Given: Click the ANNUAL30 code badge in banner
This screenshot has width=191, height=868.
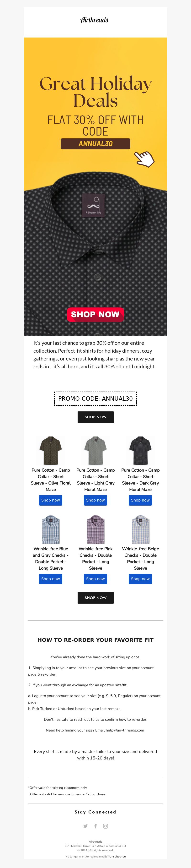Looking at the screenshot, I should (95, 143).
